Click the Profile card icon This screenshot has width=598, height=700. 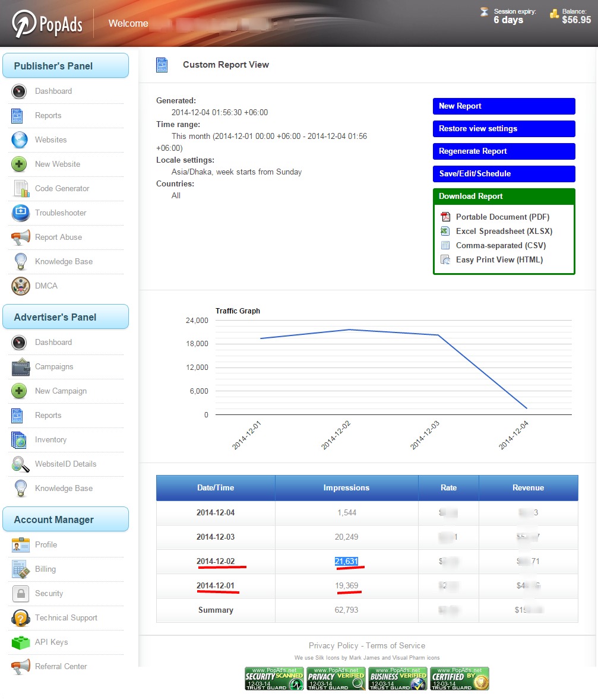pyautogui.click(x=21, y=545)
